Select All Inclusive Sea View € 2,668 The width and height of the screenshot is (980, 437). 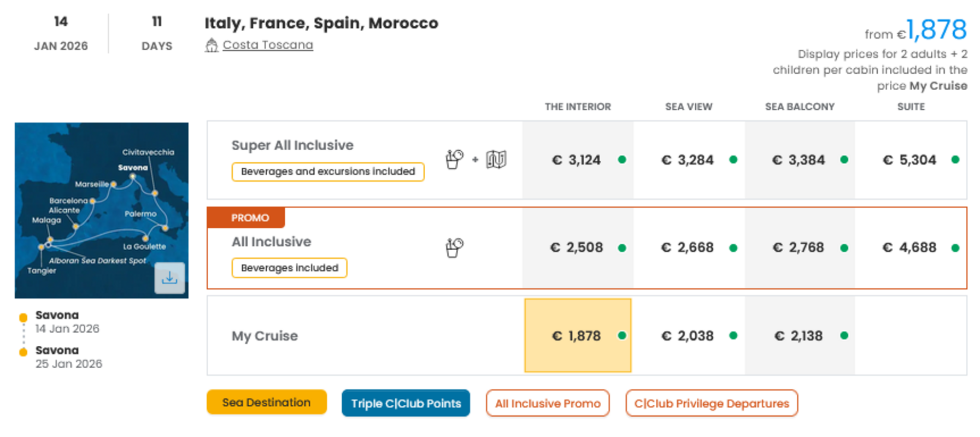coord(689,248)
